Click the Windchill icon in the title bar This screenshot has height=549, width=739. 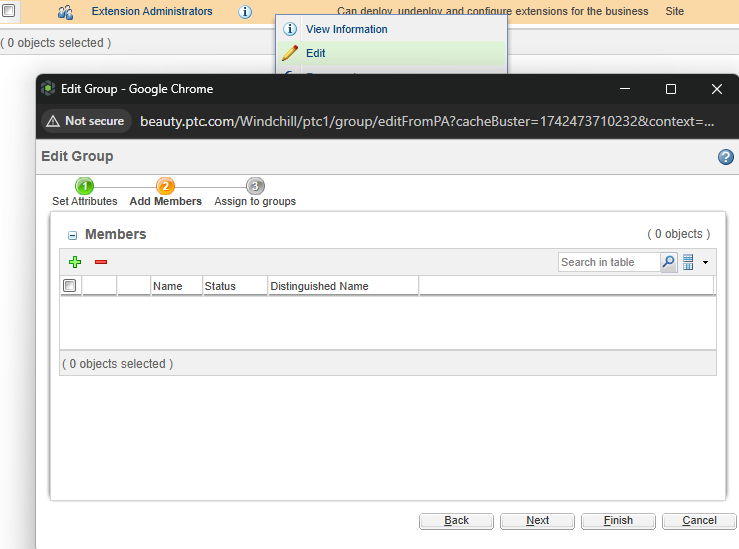48,89
